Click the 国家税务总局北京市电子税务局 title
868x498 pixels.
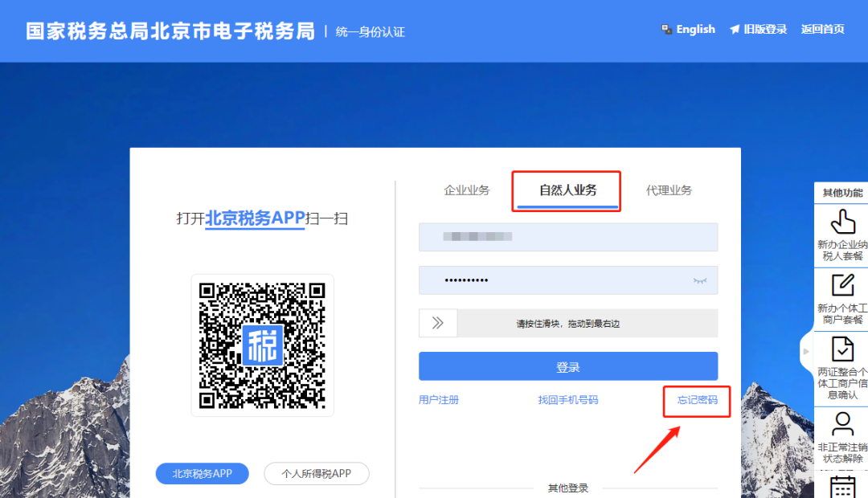pyautogui.click(x=170, y=31)
